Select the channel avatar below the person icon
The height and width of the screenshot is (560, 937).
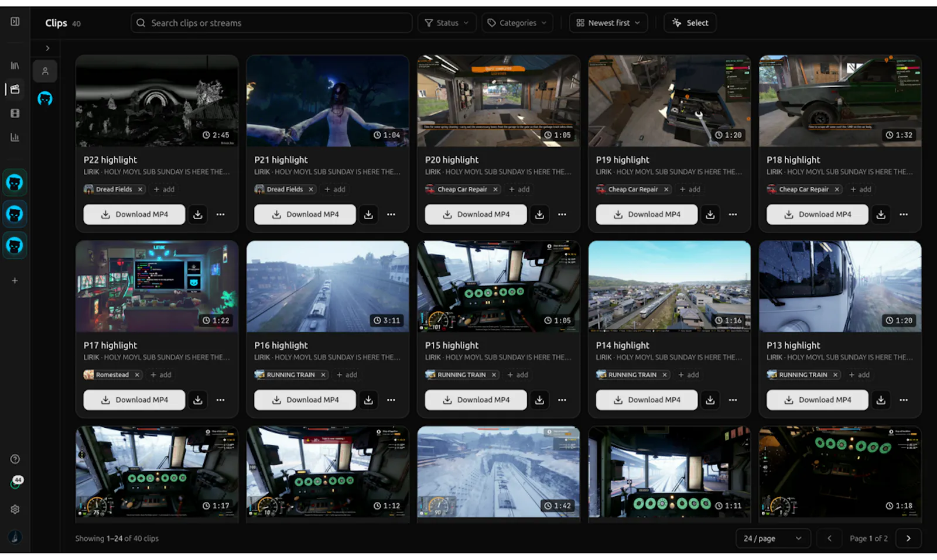click(45, 98)
